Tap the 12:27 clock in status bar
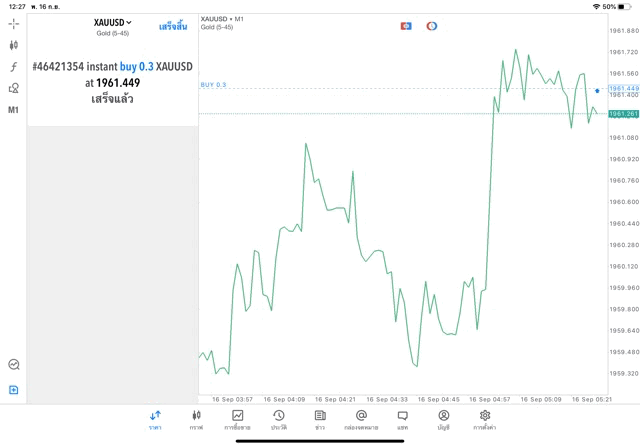 point(17,7)
